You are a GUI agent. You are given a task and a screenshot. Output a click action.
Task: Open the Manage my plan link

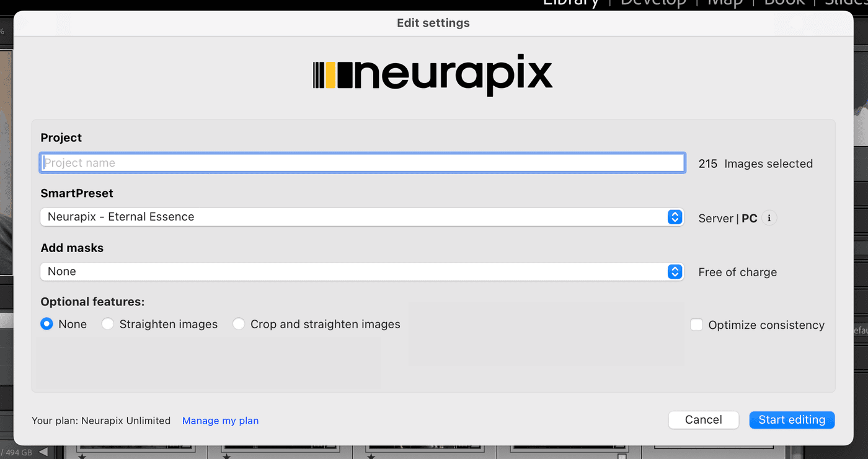coord(220,421)
